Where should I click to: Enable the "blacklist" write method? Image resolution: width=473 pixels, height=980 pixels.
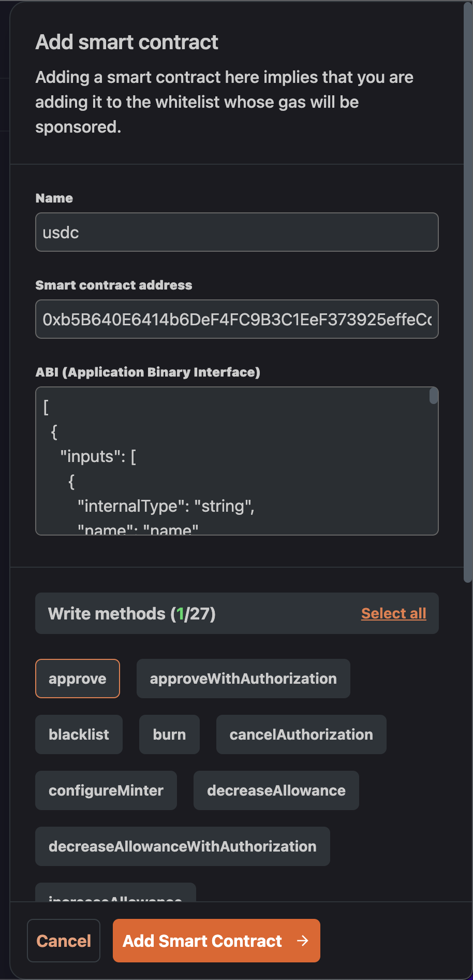click(x=78, y=734)
